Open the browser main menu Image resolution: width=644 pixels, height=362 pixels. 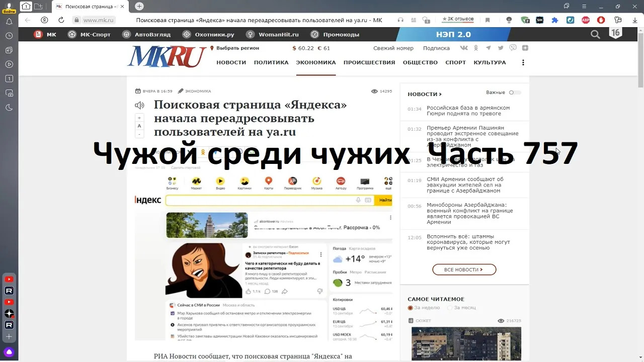click(x=583, y=7)
